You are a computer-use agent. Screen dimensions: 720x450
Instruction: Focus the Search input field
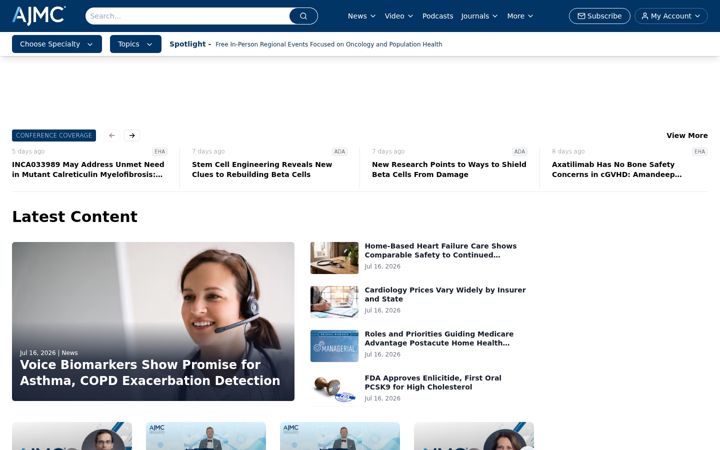coord(187,16)
